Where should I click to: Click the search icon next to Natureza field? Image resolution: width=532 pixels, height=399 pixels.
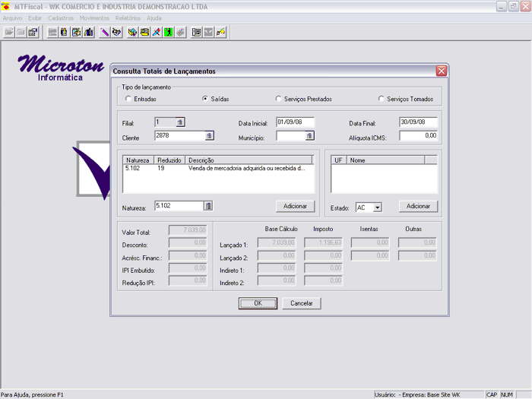point(209,206)
